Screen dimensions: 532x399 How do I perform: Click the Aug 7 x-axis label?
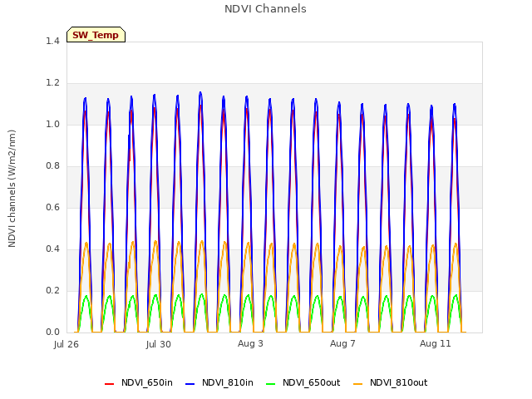click(342, 343)
